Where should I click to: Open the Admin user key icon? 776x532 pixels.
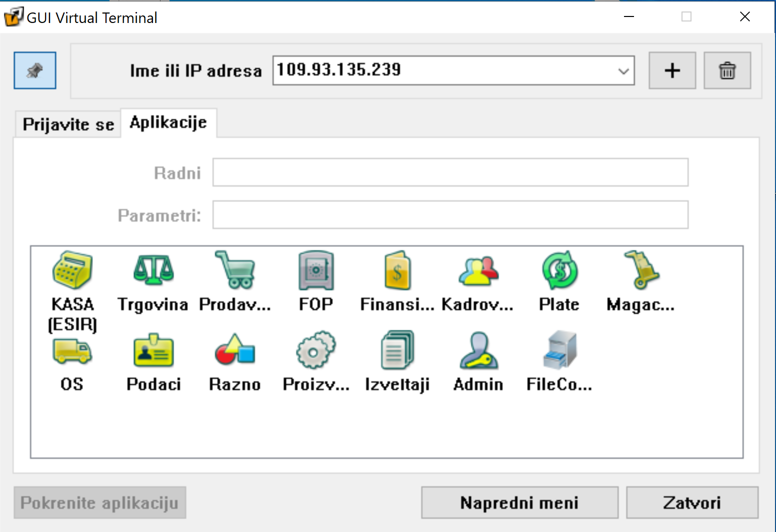click(x=478, y=351)
